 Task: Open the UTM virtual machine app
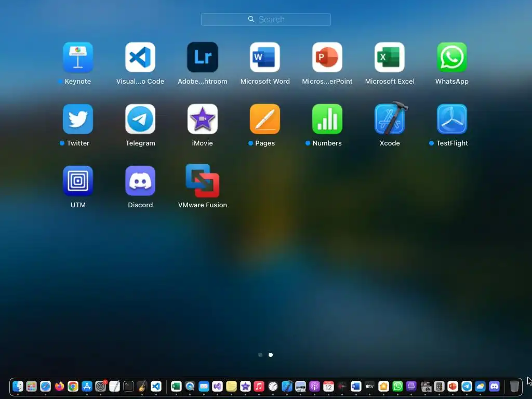coord(78,181)
